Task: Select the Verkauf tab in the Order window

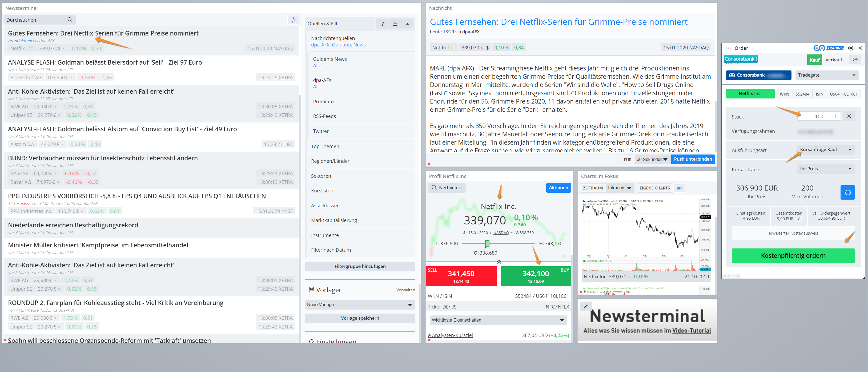Action: point(833,60)
